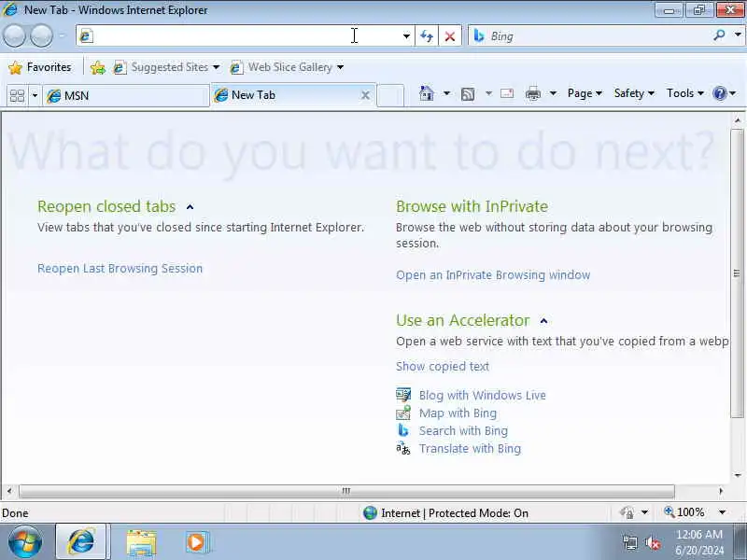747x560 pixels.
Task: Click the Translate with Bing icon
Action: (x=403, y=448)
